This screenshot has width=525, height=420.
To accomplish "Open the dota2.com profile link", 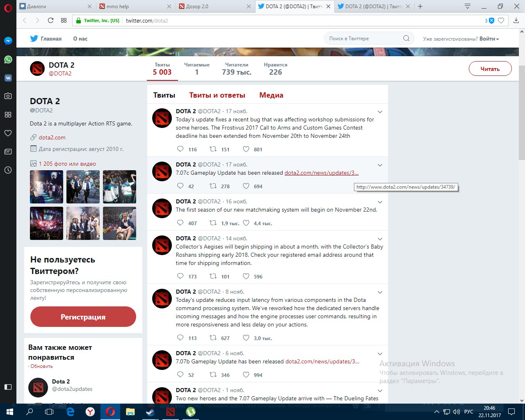I will (52, 137).
